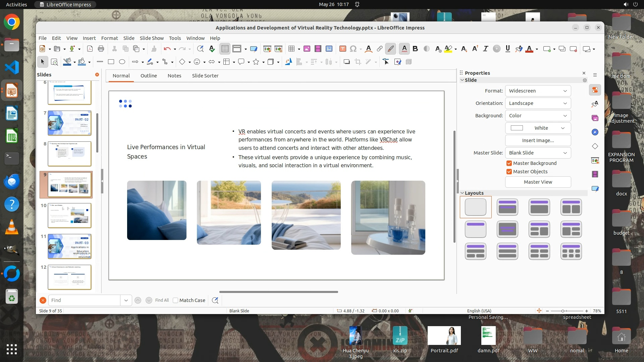Click the Master View button
The image size is (644, 362).
[538, 182]
